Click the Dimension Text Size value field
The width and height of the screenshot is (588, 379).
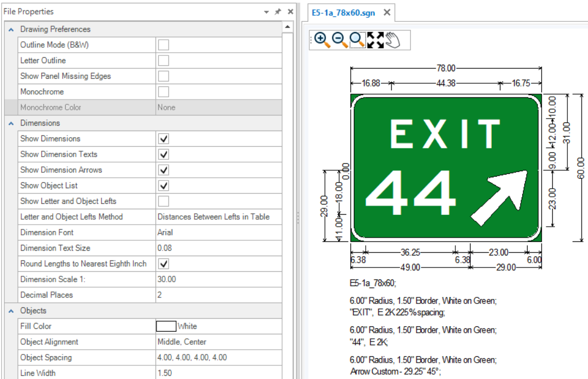coord(217,248)
